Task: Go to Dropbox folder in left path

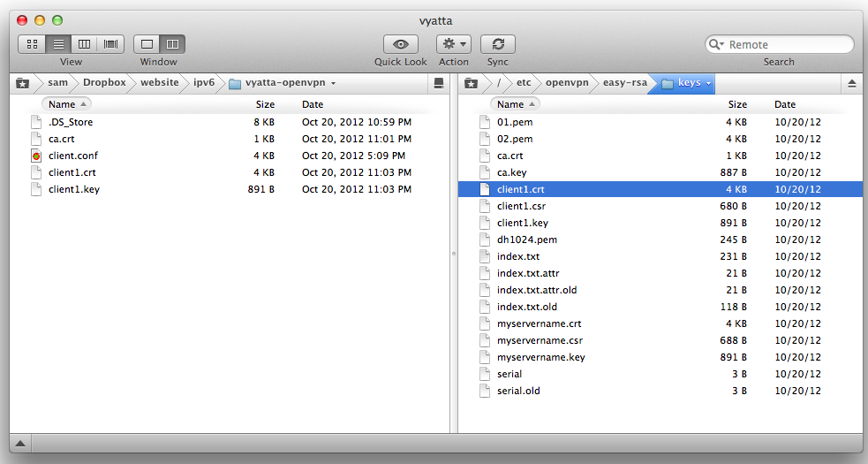Action: coord(104,82)
